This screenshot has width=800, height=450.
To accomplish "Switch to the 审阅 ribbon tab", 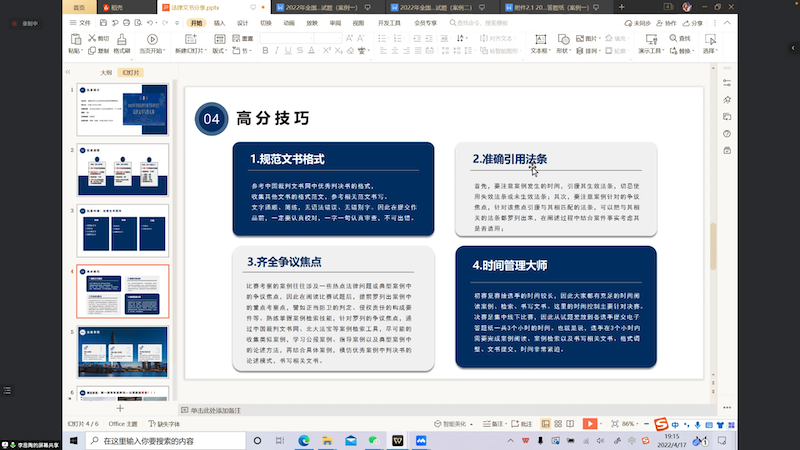I will (x=334, y=21).
